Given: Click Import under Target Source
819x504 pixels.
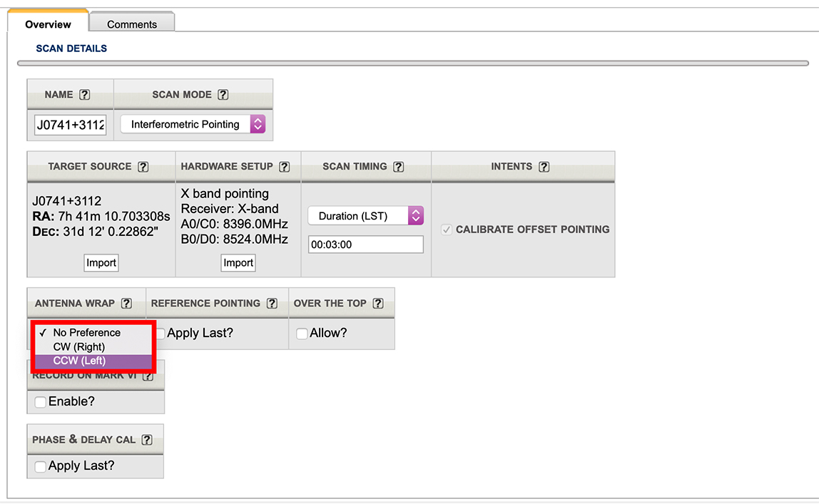Looking at the screenshot, I should [101, 262].
